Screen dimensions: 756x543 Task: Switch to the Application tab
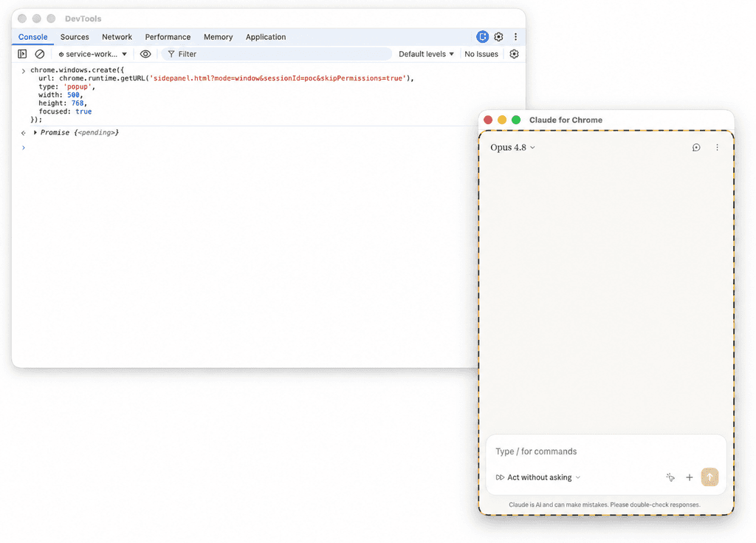pyautogui.click(x=266, y=37)
